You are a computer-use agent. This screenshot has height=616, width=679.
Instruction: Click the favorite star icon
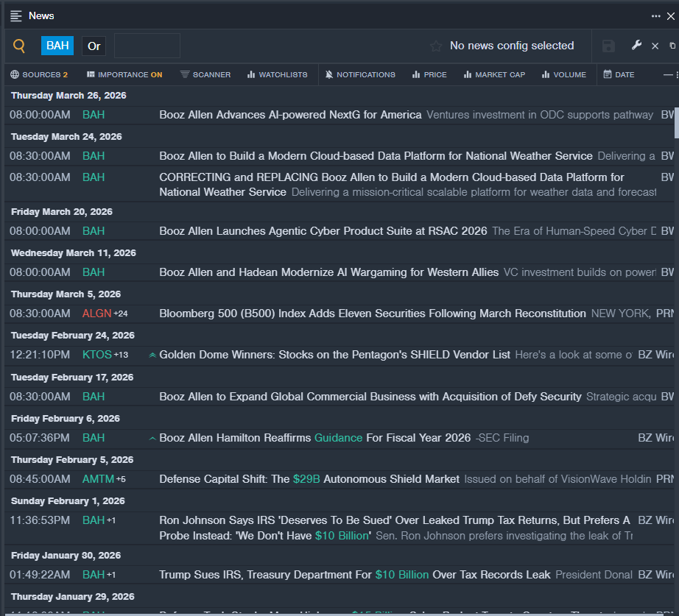[436, 46]
